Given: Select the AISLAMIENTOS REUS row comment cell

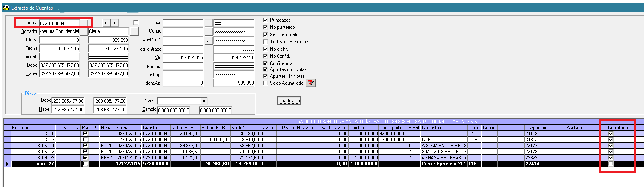Looking at the screenshot, I should pos(444,146).
